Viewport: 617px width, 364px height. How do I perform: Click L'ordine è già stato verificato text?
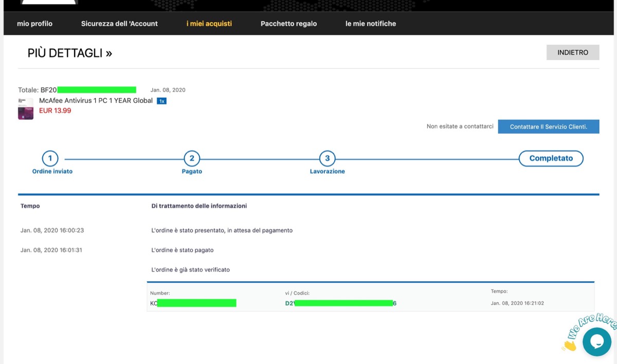[190, 269]
